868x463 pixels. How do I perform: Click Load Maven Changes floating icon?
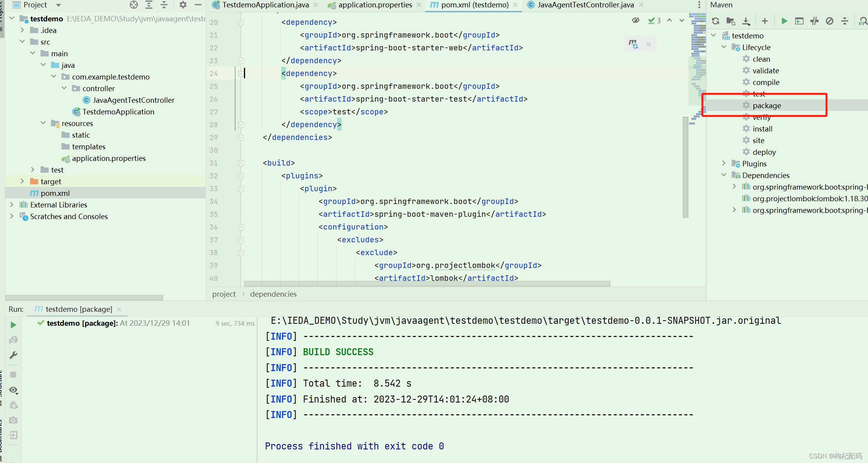[633, 44]
